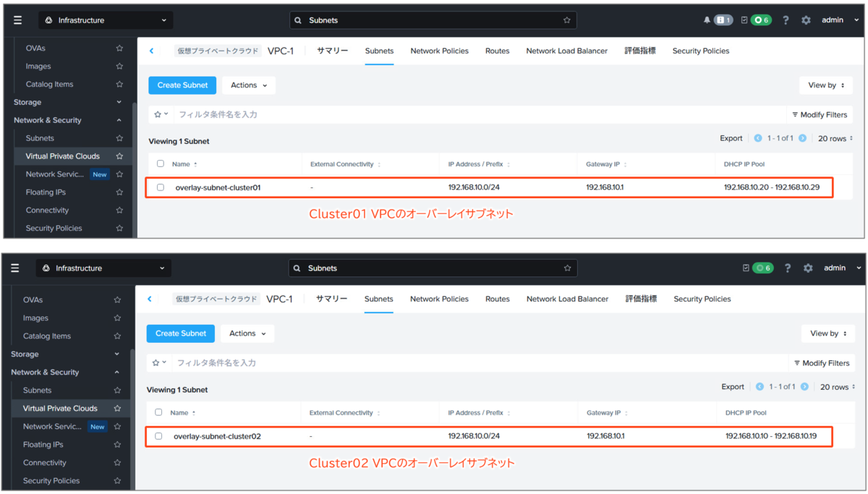Favorite Catalog Items star in top window sidebar
This screenshot has width=868, height=494.
pos(119,85)
